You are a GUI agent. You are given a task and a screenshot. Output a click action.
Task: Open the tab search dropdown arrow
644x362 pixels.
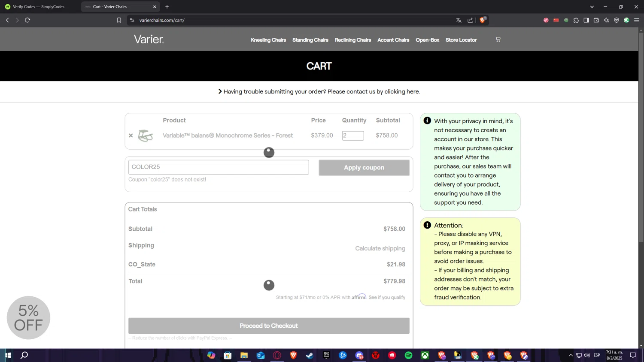point(592,7)
